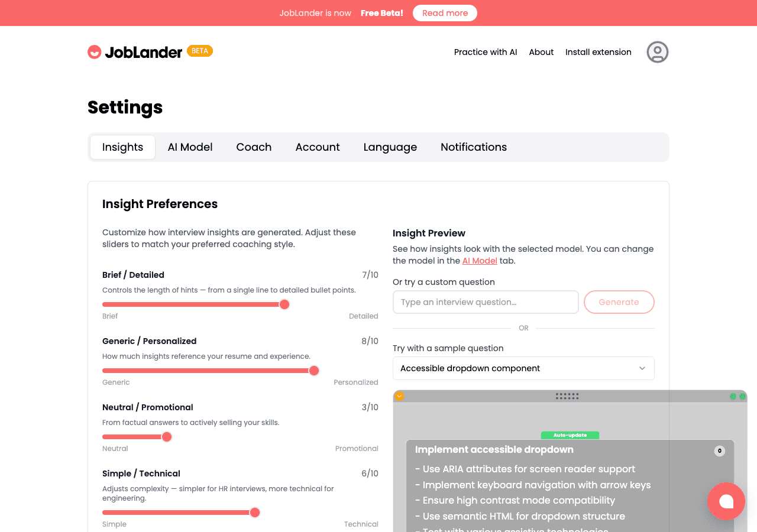
Task: Click the rightmost green icon in the preview corner
Action: pos(743,397)
